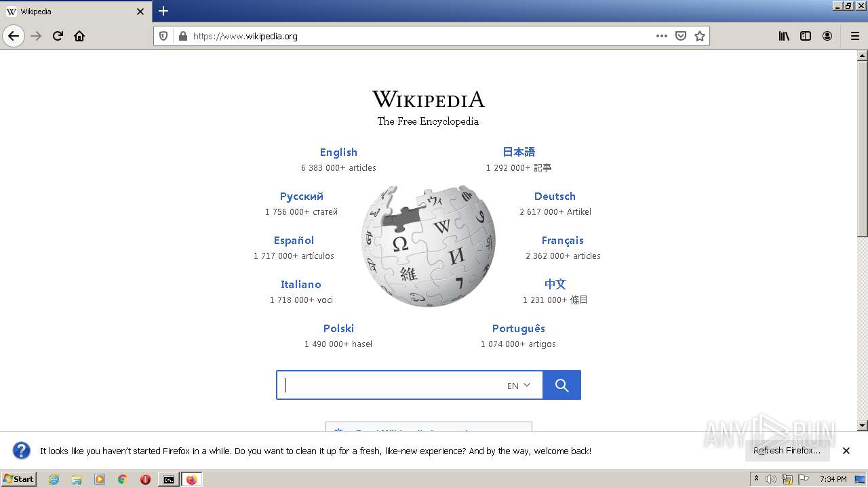Open the media player taskbar icon
Screen dimensions: 868x488
click(x=100, y=479)
